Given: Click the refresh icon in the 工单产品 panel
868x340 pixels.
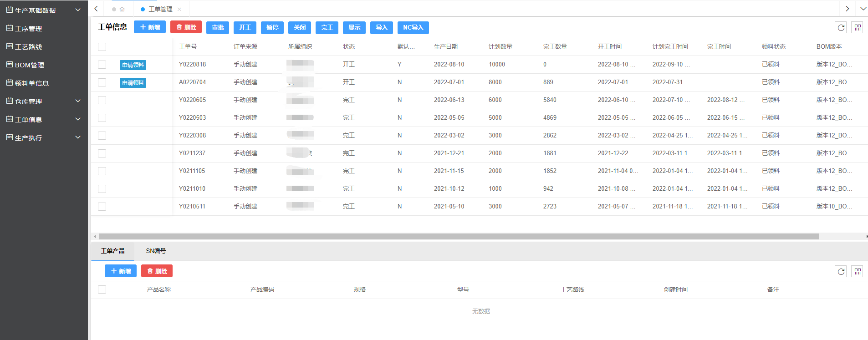Looking at the screenshot, I should 841,272.
